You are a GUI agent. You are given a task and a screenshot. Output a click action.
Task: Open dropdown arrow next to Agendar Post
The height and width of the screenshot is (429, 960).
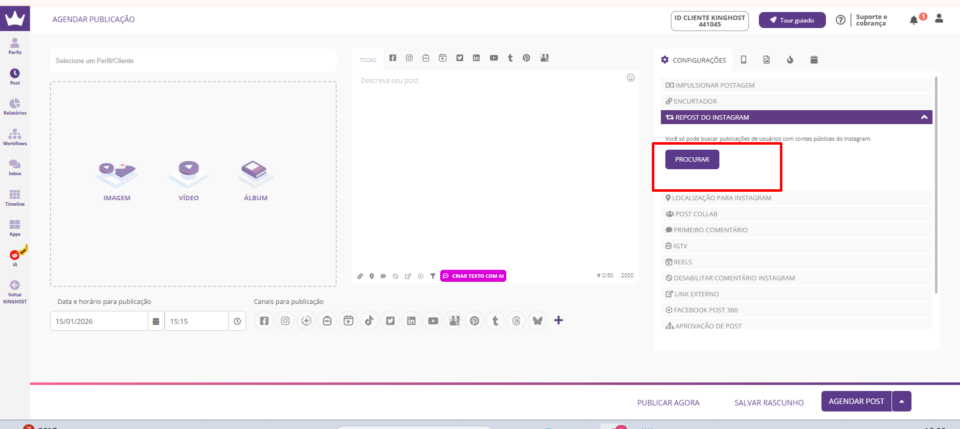coord(903,402)
